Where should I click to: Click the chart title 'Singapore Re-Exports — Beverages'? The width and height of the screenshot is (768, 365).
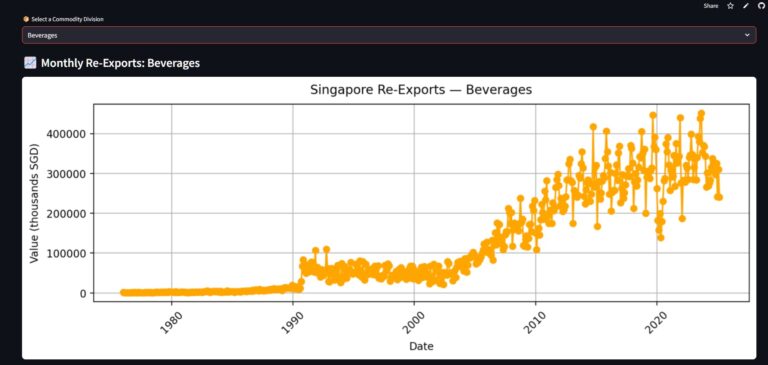421,90
